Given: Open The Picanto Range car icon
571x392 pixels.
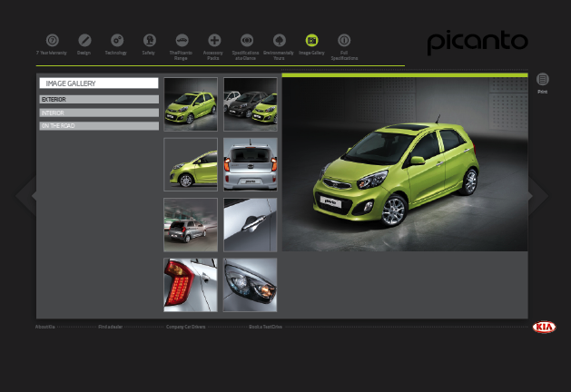Looking at the screenshot, I should [x=182, y=40].
